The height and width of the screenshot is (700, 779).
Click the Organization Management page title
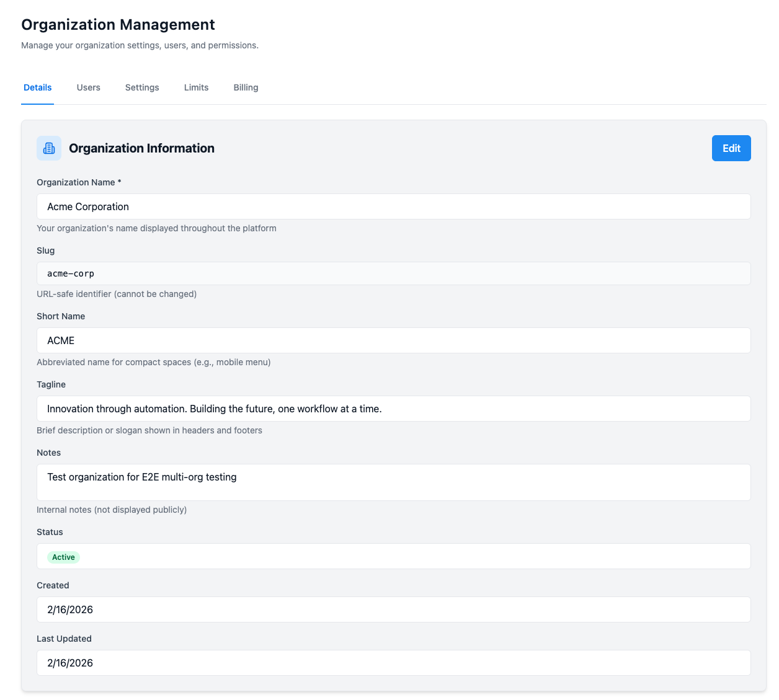pos(118,25)
